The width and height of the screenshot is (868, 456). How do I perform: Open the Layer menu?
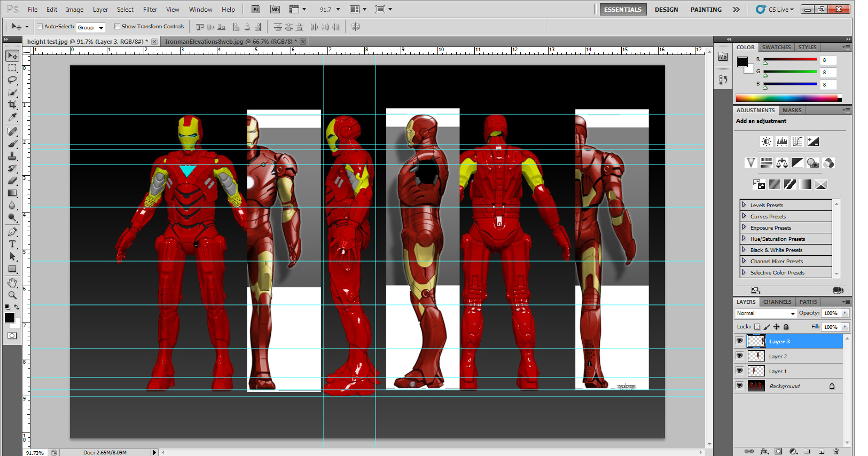100,10
